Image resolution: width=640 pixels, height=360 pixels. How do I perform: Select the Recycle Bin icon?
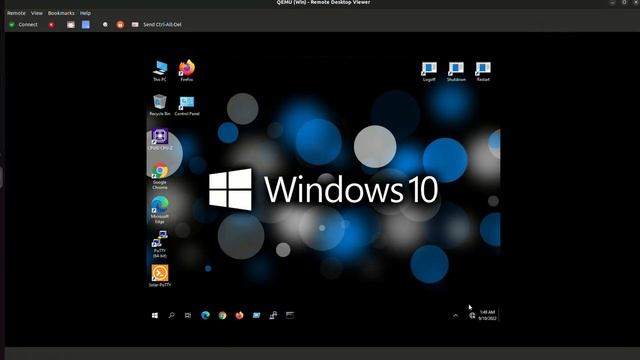[160, 105]
